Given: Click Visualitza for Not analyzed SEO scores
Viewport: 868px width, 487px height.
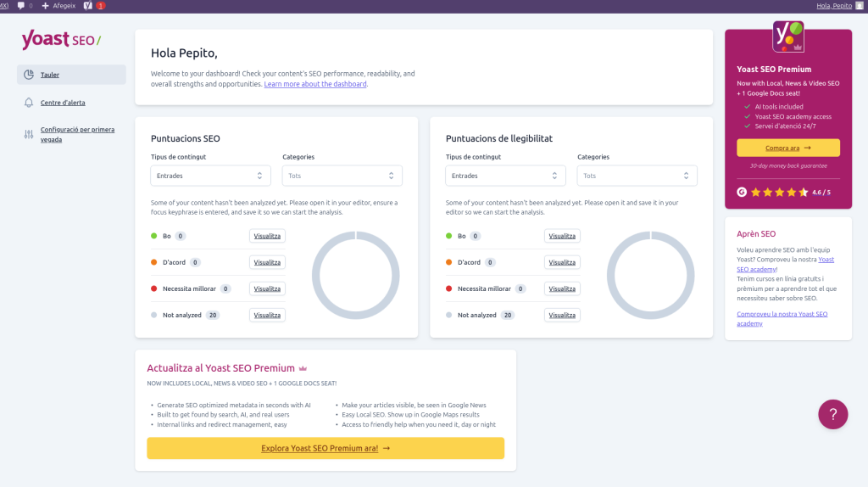Looking at the screenshot, I should pos(267,315).
